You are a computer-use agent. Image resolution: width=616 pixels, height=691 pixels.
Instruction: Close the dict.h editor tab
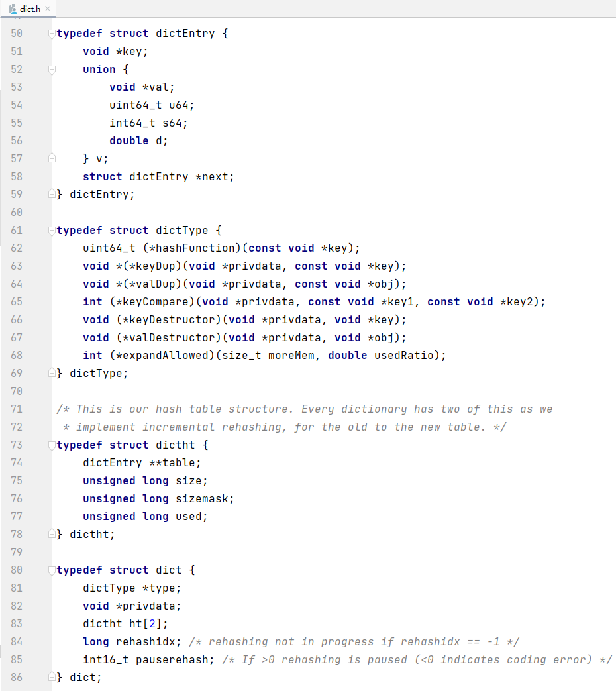(48, 8)
